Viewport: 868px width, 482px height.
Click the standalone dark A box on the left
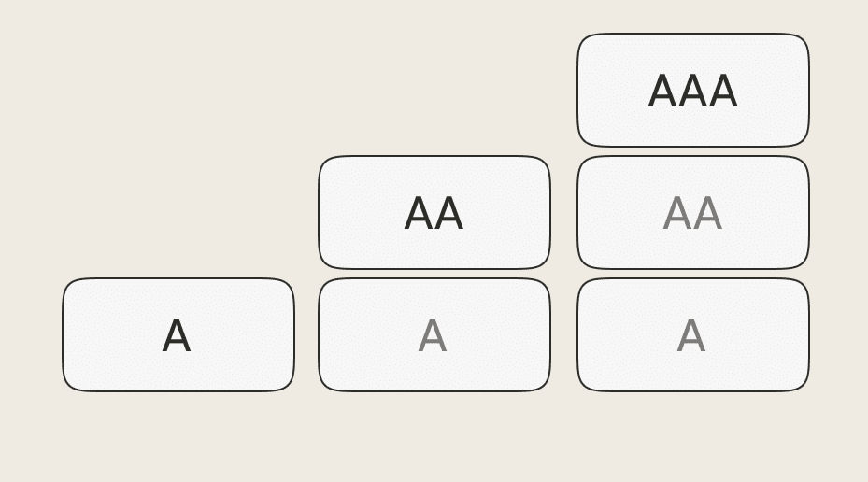tap(178, 334)
